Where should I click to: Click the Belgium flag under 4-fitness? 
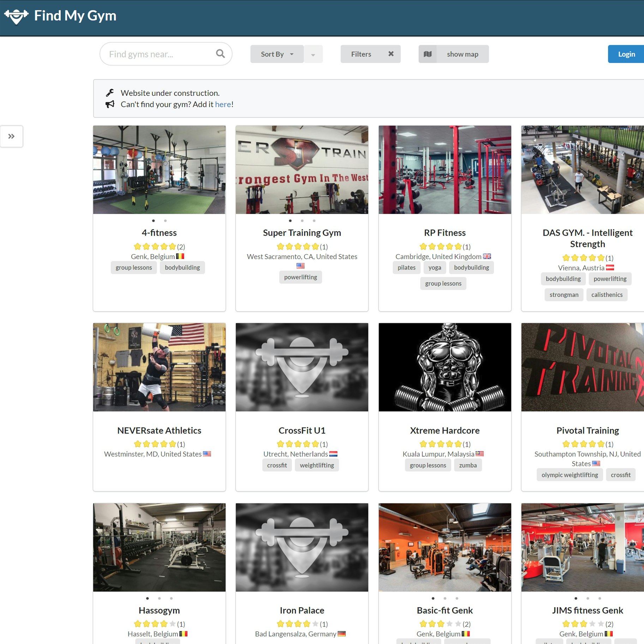[x=180, y=256]
